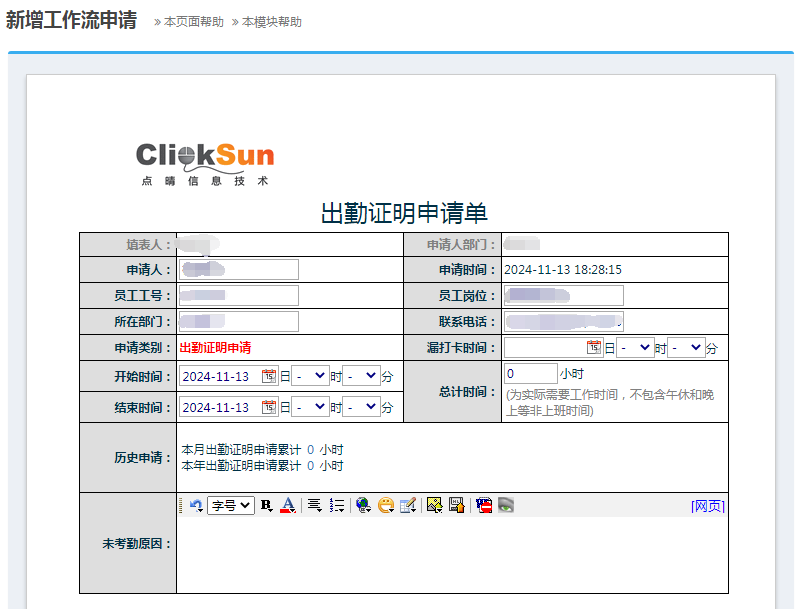
Task: Click the insert image icon
Action: [x=434, y=506]
